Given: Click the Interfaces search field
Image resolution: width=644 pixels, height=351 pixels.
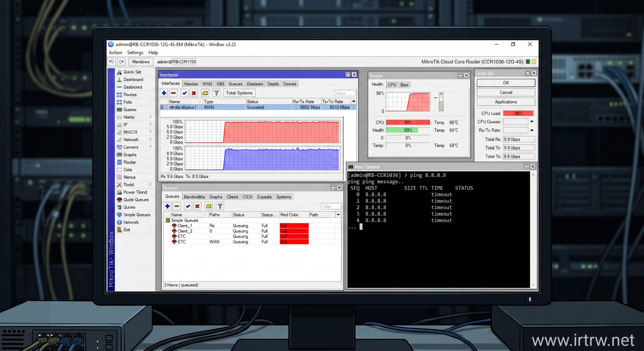Looking at the screenshot, I should tap(345, 93).
